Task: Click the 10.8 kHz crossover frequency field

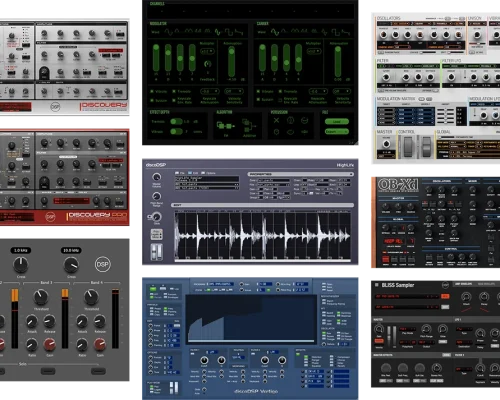Action: pos(71,250)
